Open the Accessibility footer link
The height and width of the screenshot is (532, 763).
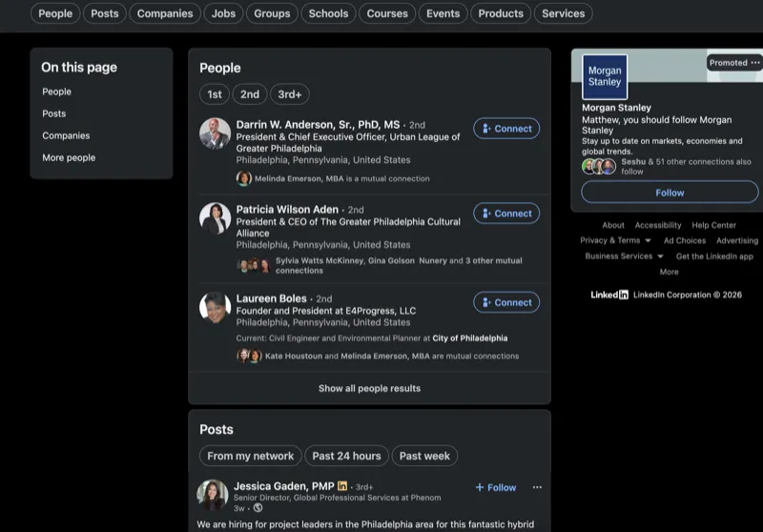[x=658, y=225]
